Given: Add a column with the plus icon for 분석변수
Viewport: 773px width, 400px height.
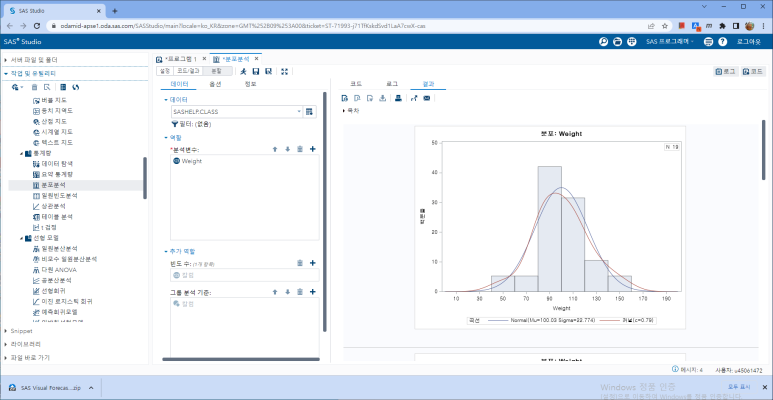Looking at the screenshot, I should pyautogui.click(x=312, y=149).
